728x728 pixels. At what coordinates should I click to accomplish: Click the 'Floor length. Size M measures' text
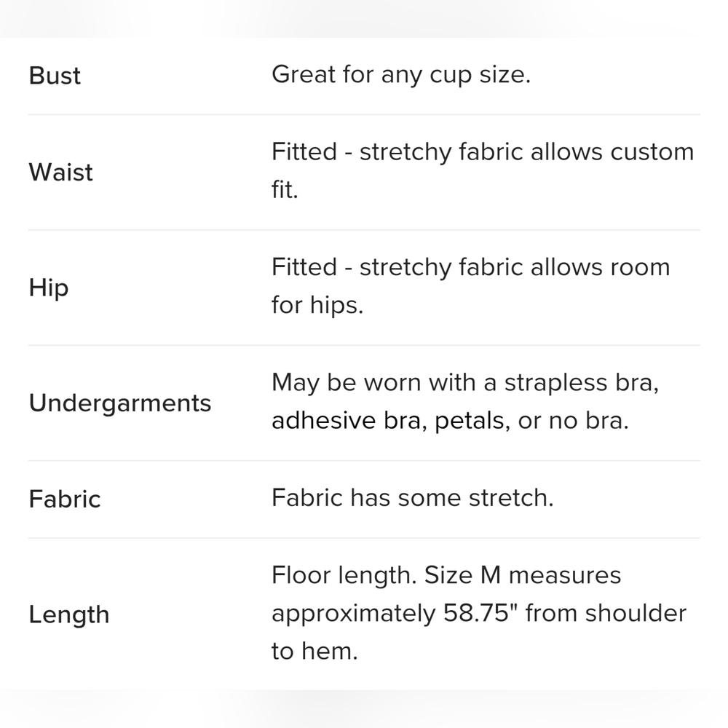pyautogui.click(x=446, y=575)
